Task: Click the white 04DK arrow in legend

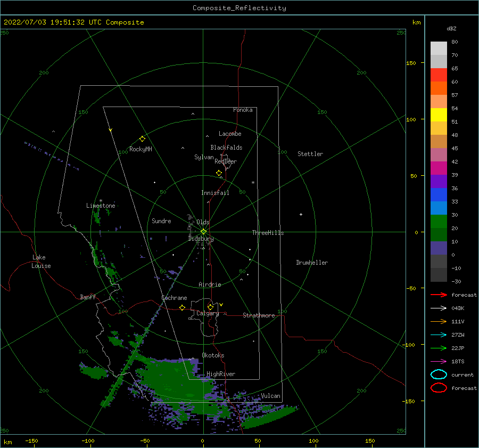Action: (439, 308)
